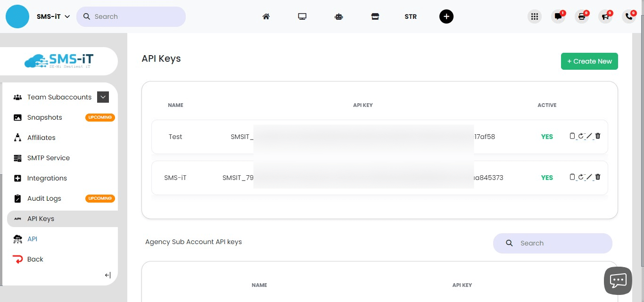Select the Test key name cell
The height and width of the screenshot is (302, 644).
[x=175, y=137]
